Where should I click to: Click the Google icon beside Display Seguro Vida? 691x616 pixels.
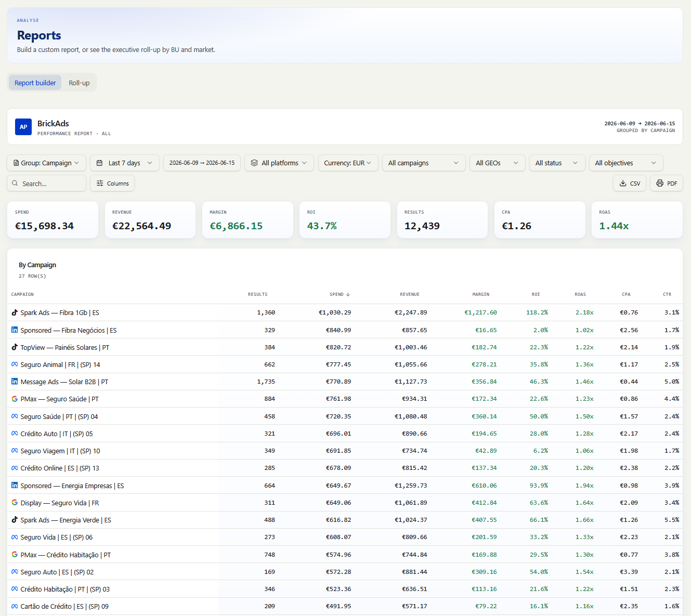tap(15, 503)
